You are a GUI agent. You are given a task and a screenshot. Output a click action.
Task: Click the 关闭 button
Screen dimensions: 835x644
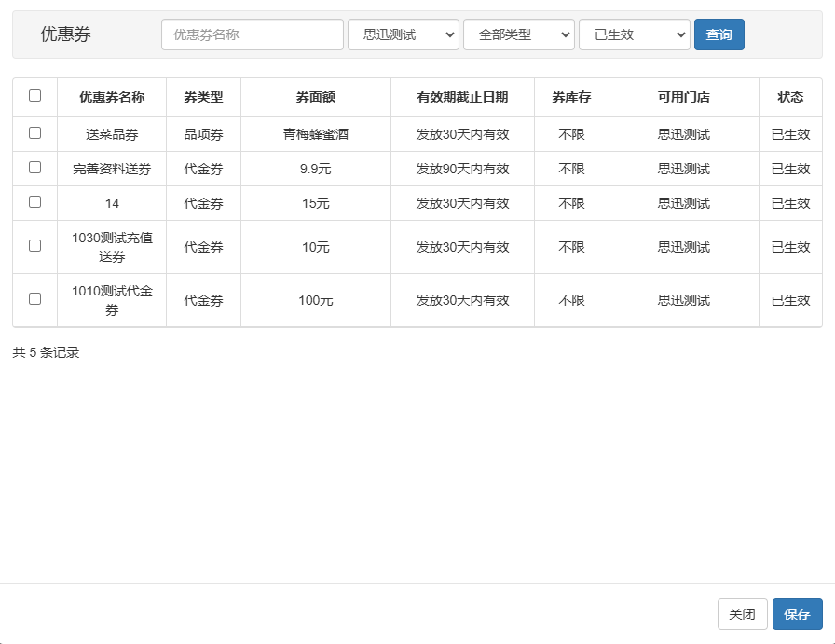[743, 614]
